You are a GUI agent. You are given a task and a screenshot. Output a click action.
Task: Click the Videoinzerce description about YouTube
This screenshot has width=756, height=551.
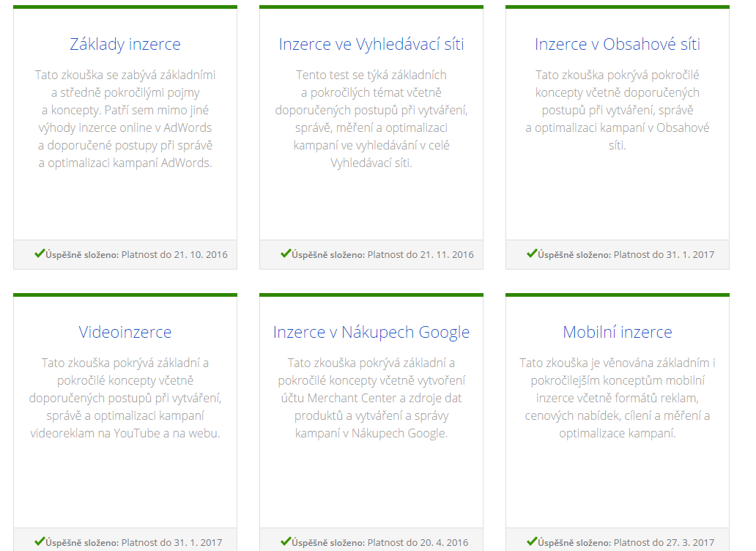[x=125, y=398]
